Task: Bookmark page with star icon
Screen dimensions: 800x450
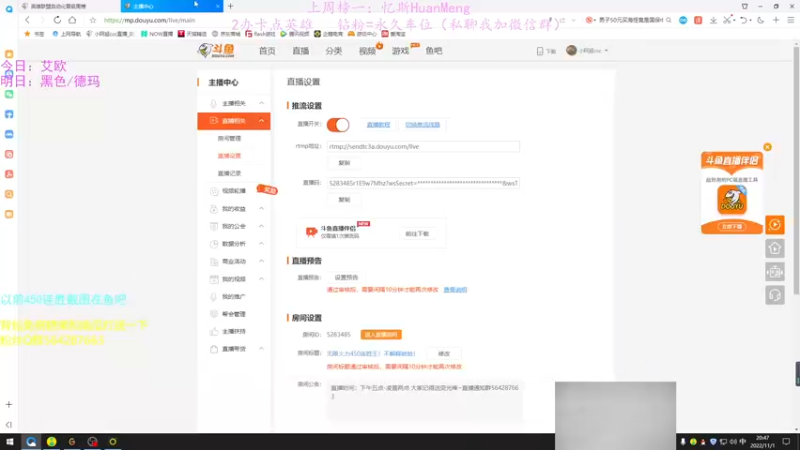Action: pos(92,20)
